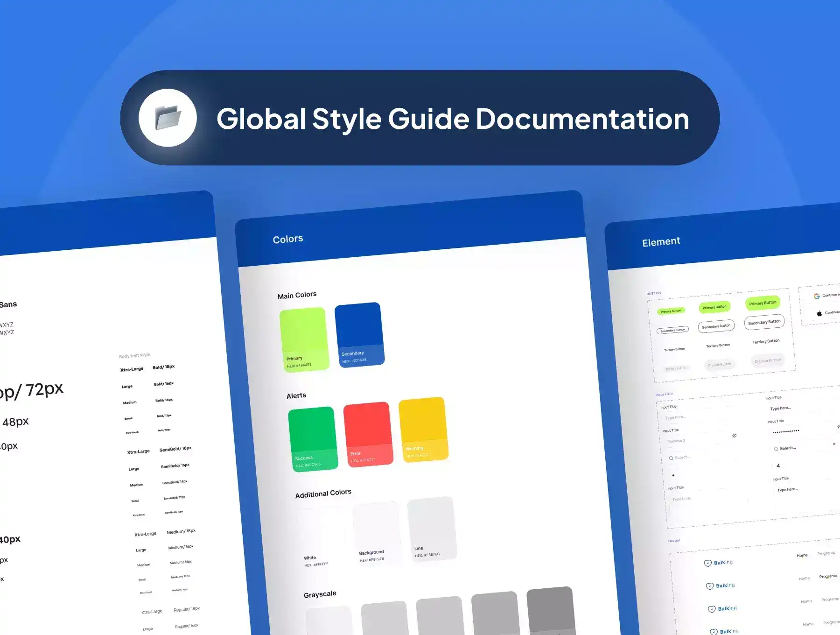Click the largest Tertiary Button
The width and height of the screenshot is (840, 635).
pyautogui.click(x=766, y=341)
